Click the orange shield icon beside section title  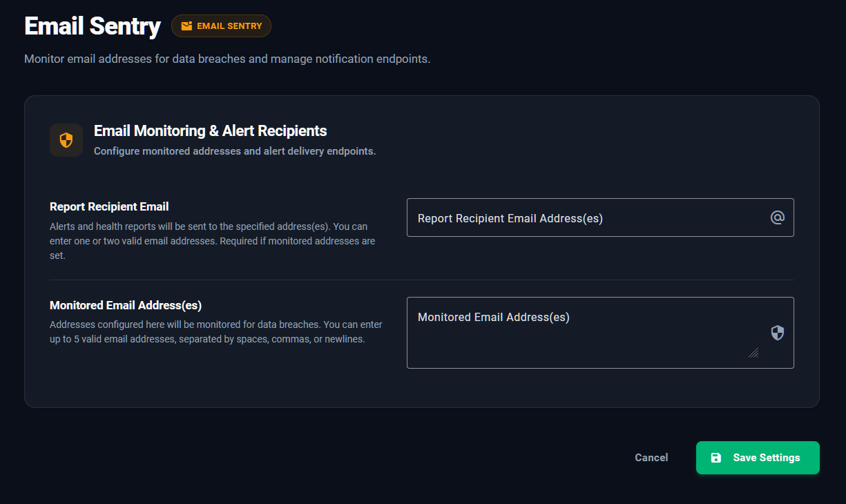point(66,140)
